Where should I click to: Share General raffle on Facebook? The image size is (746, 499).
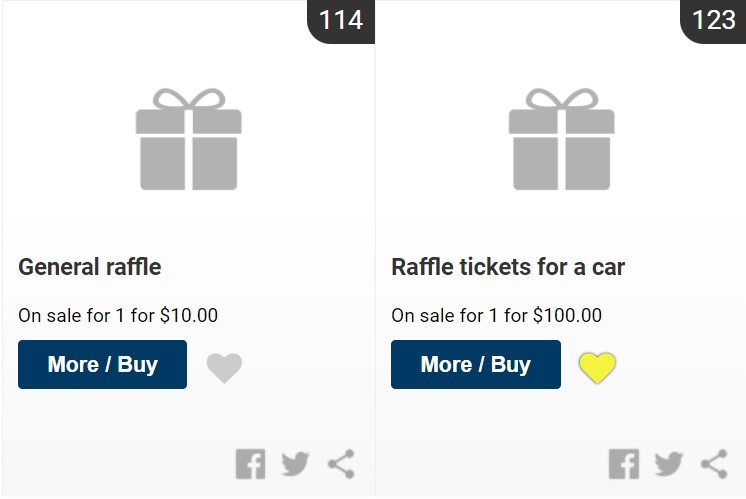tap(250, 464)
